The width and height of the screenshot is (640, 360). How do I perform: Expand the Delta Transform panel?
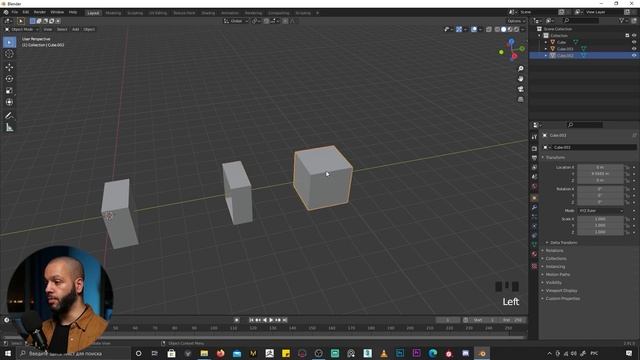tap(564, 242)
